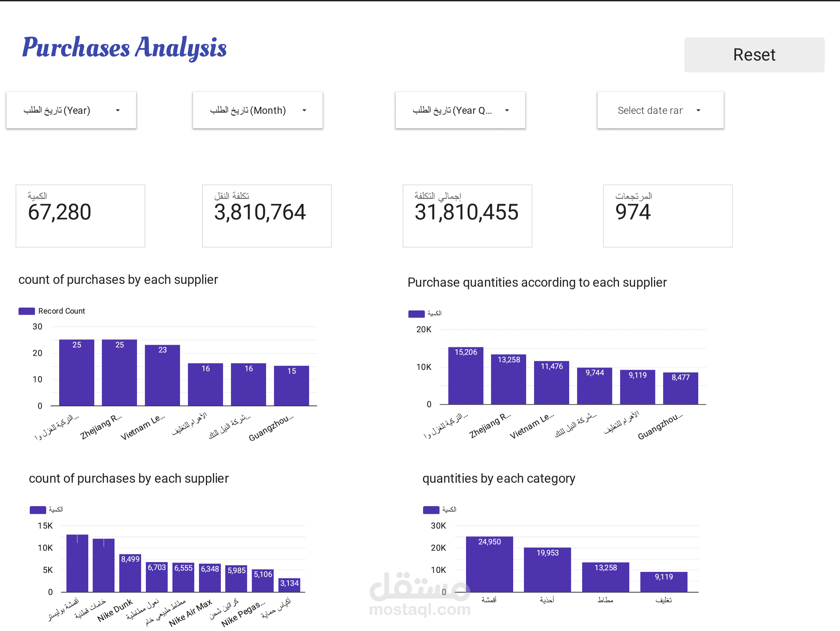
Task: Expand the Month filter dropdown
Action: 258,110
